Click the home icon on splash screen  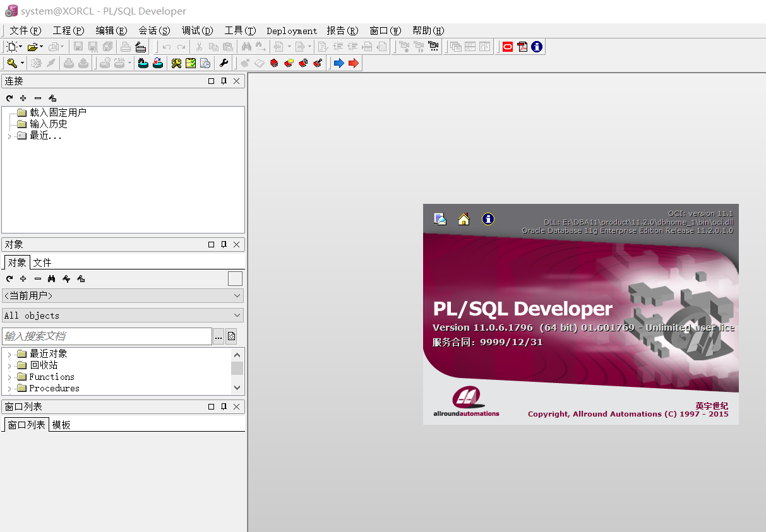tap(464, 219)
